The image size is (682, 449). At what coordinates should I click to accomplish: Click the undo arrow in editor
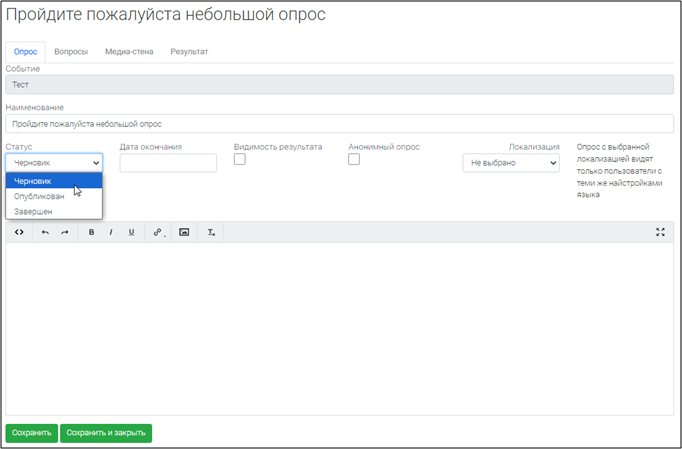(x=45, y=232)
